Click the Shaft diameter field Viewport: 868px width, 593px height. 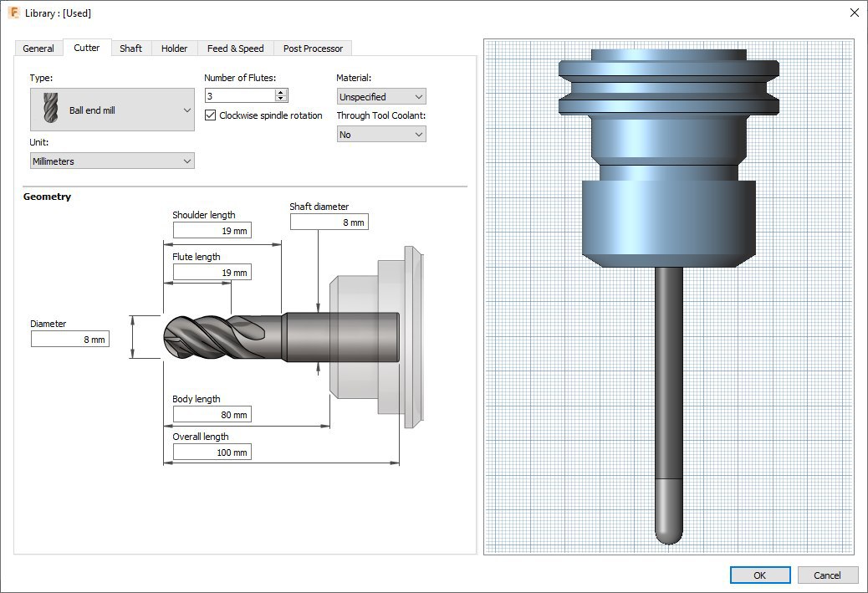(329, 222)
